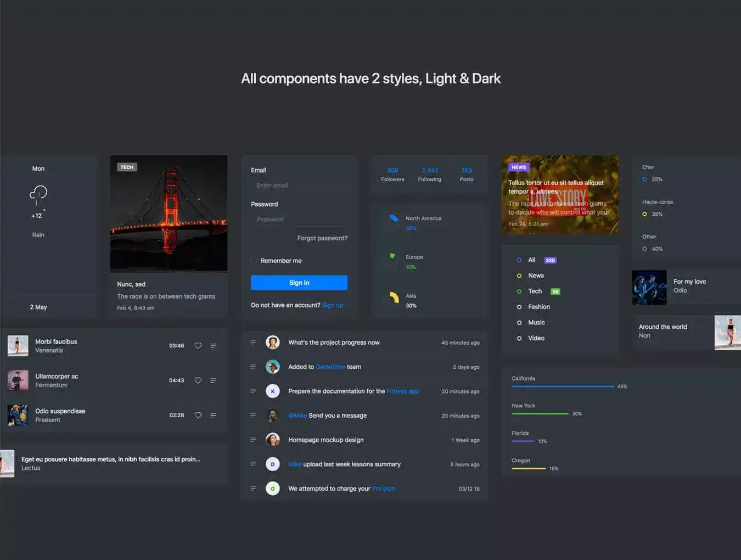Open menu icon for Odio suspendisse track
Viewport: 741px width, 560px height.
coord(213,416)
